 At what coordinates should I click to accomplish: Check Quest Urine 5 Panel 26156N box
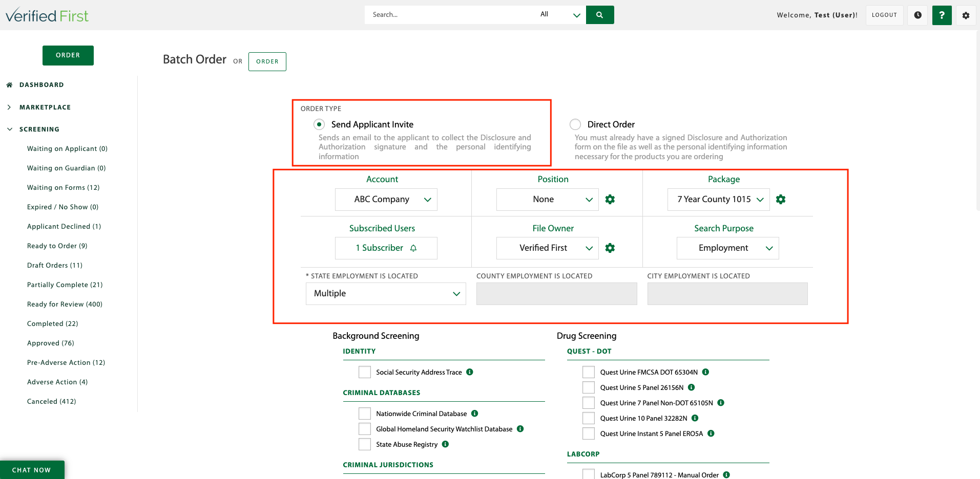pyautogui.click(x=589, y=387)
